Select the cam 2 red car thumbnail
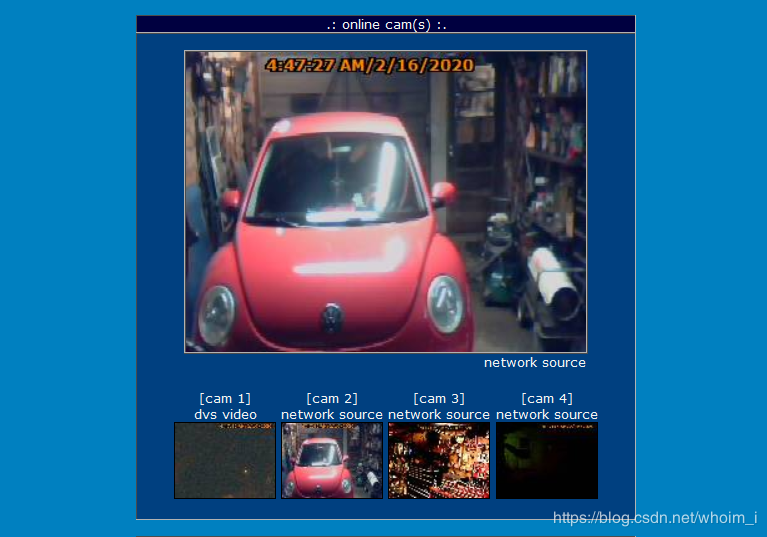 pyautogui.click(x=332, y=461)
